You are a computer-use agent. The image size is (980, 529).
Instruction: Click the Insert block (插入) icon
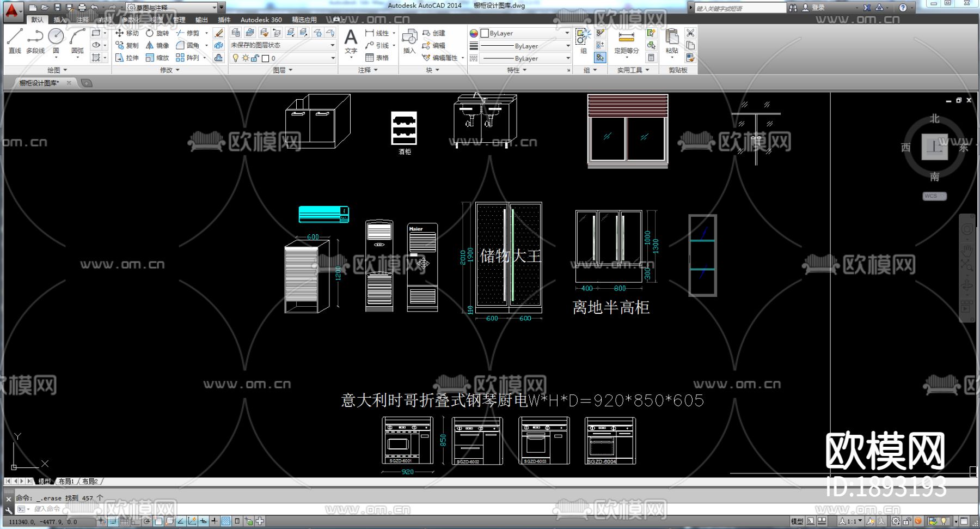[x=409, y=41]
